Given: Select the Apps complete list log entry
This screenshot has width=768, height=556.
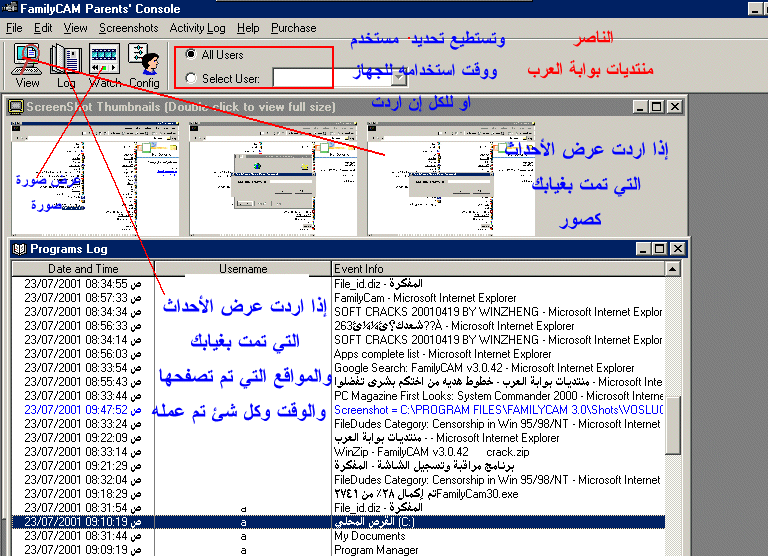Looking at the screenshot, I should pyautogui.click(x=338, y=354).
